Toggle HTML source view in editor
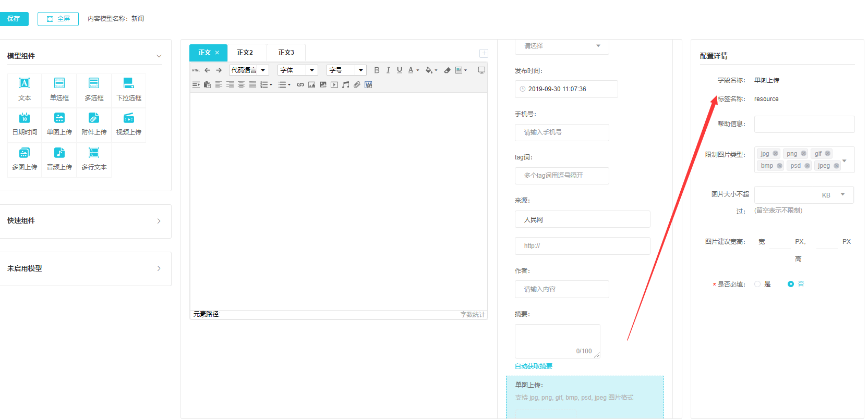Screen dimensions: 868x420 coord(196,70)
